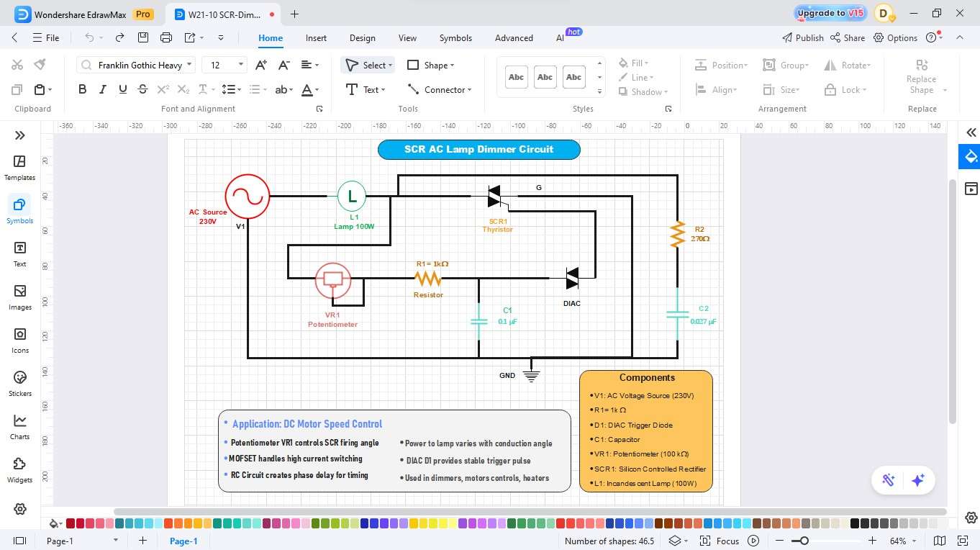Open the File menu
980x550 pixels.
tap(46, 37)
